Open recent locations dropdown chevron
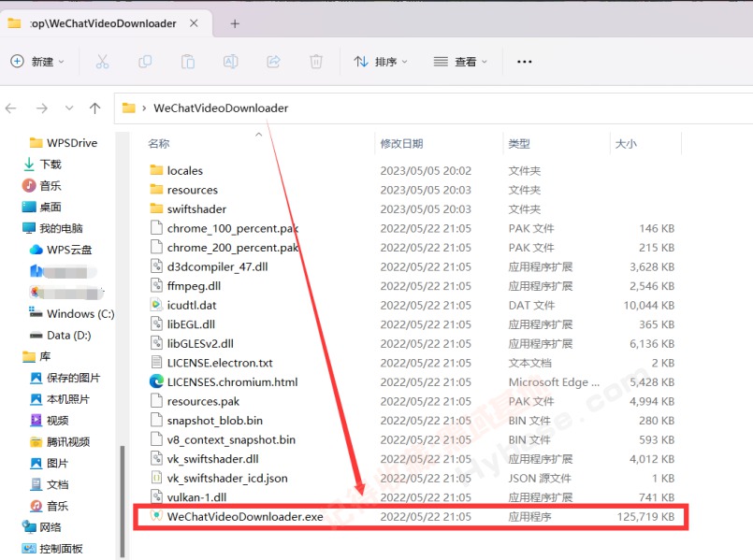The width and height of the screenshot is (753, 560). [69, 108]
